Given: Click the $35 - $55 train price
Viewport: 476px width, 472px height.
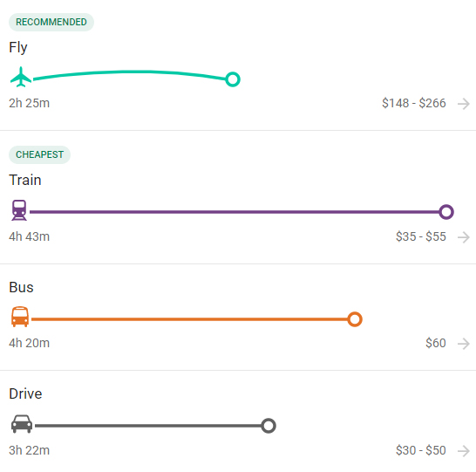Looking at the screenshot, I should pyautogui.click(x=421, y=236).
